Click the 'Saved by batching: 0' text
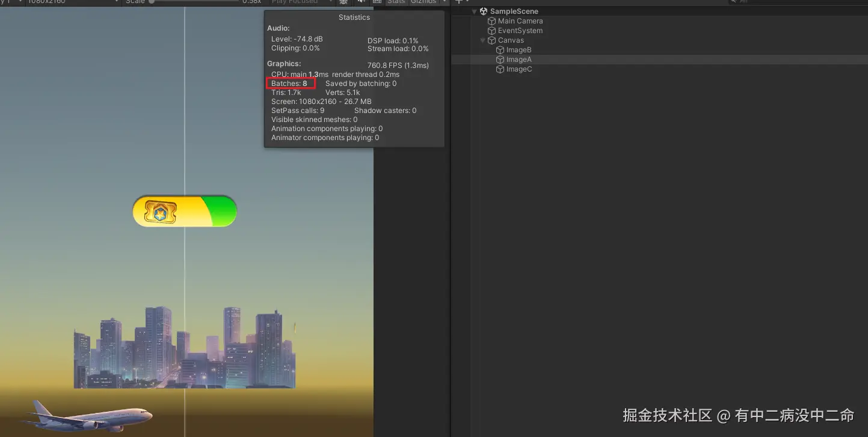Viewport: 868px width, 437px height. pos(361,84)
